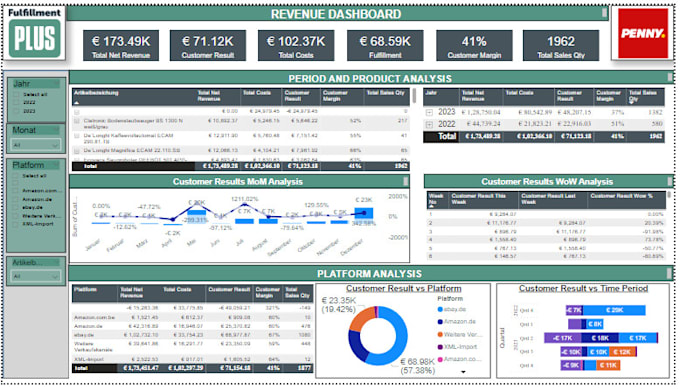Click the ebay.de row in platform table
The image size is (680, 390).
pos(192,335)
